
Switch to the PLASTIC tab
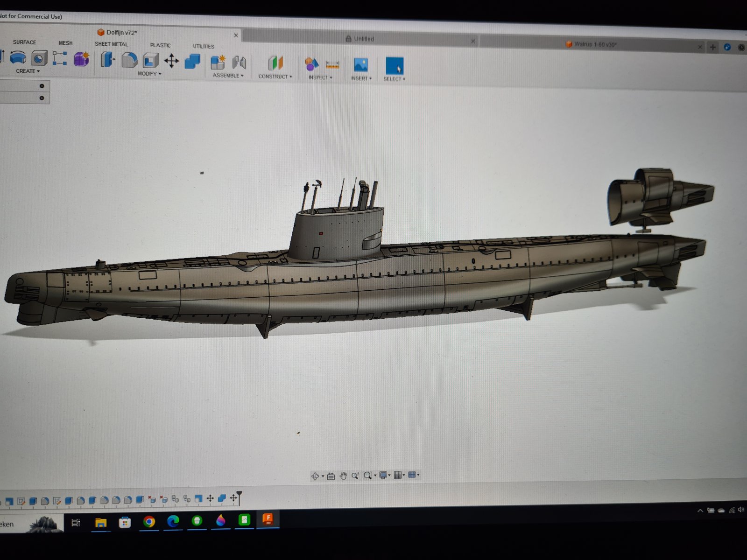click(160, 45)
